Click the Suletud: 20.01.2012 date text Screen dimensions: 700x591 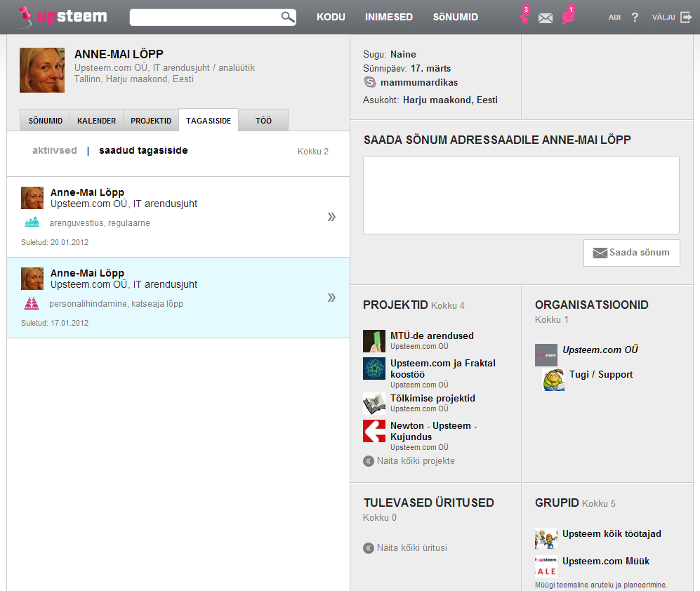tap(55, 242)
